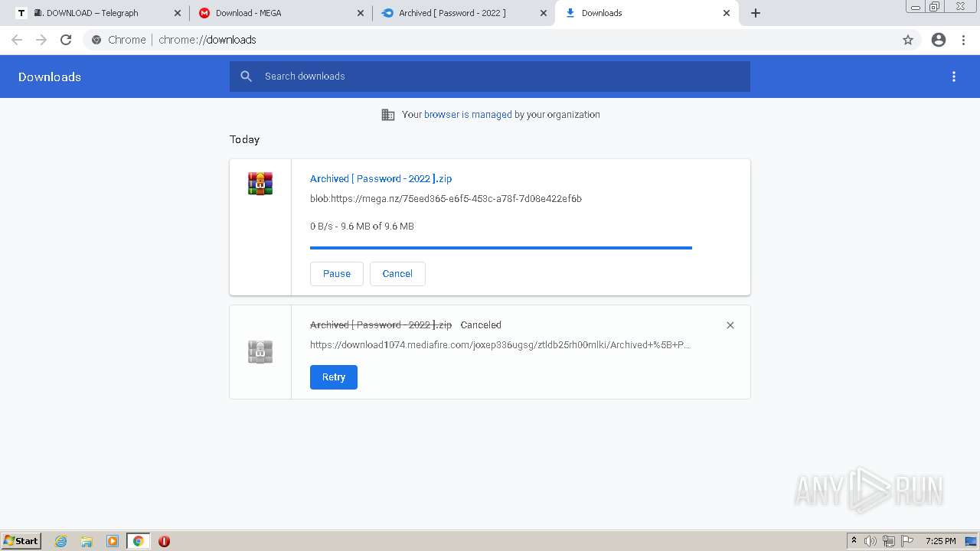Click the 'Canceled' status label
980x551 pixels.
[481, 324]
